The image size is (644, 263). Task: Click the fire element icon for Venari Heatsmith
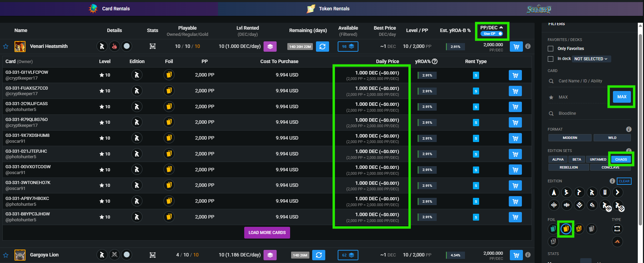coord(115,46)
